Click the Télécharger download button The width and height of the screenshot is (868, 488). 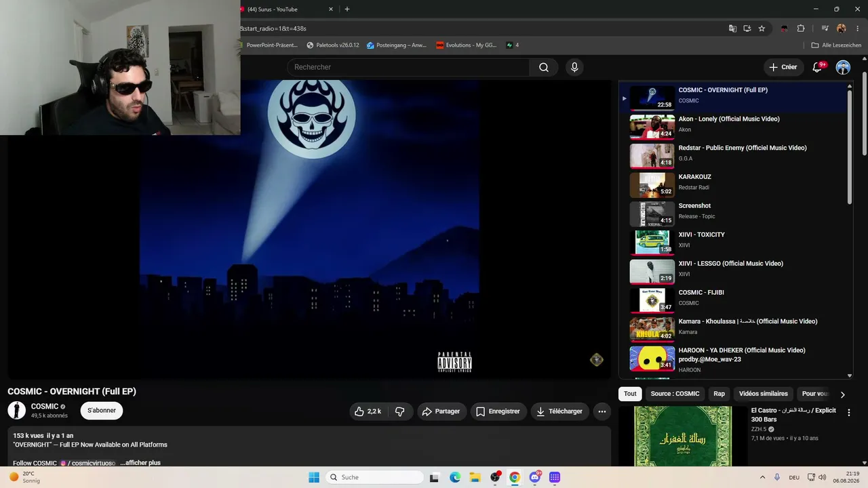(559, 411)
